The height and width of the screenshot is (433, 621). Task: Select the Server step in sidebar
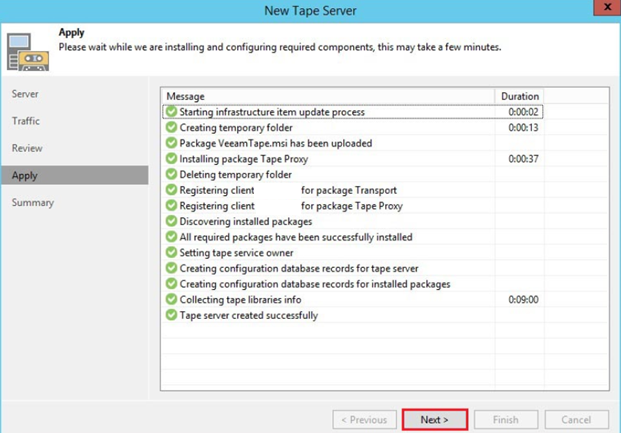[26, 94]
